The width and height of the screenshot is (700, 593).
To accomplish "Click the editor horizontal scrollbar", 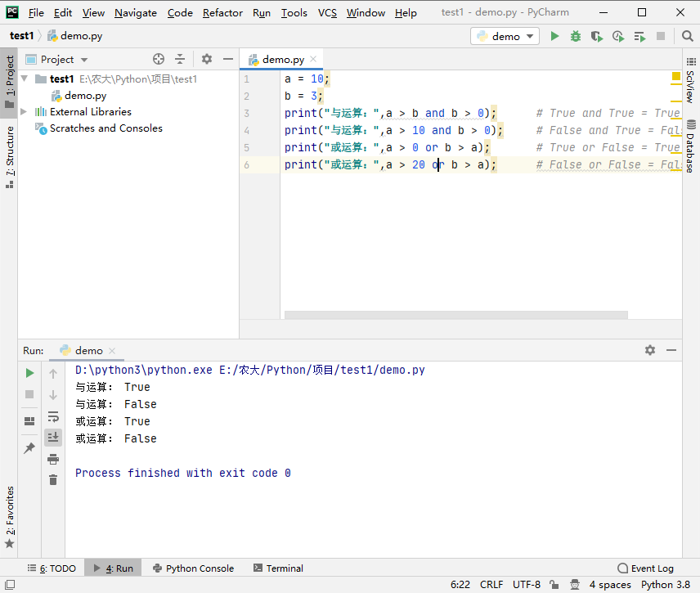I will (455, 315).
